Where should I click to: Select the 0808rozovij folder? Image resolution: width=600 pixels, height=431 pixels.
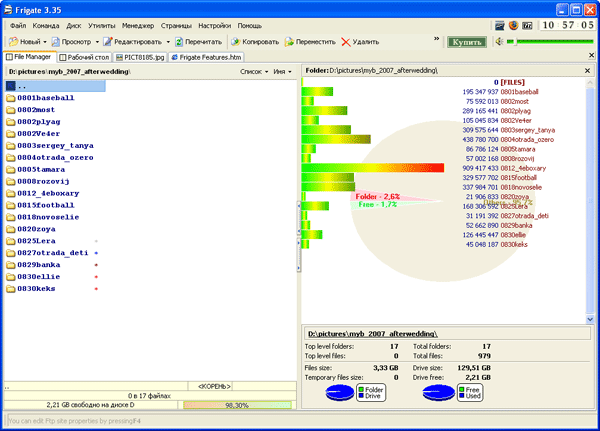tap(38, 181)
